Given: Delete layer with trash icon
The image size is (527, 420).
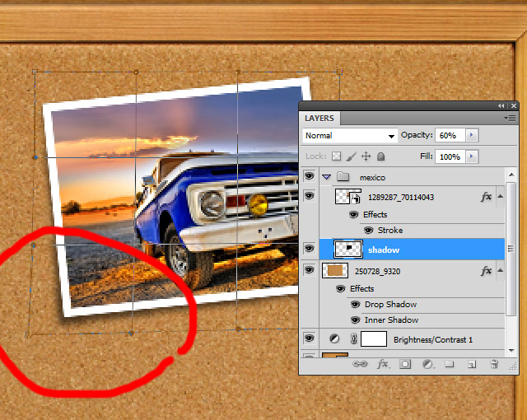Looking at the screenshot, I should (x=494, y=363).
